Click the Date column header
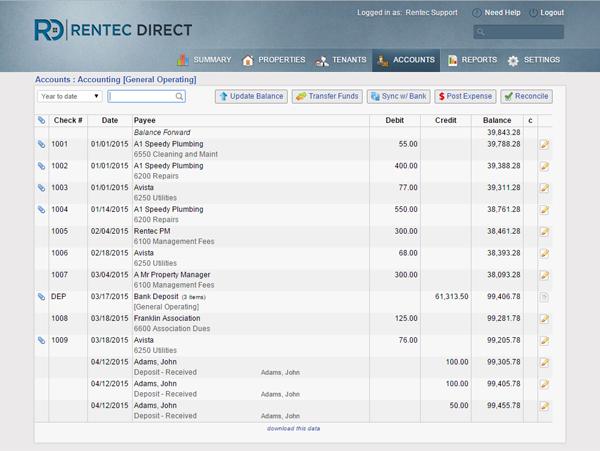Image resolution: width=600 pixels, height=451 pixels. click(110, 120)
